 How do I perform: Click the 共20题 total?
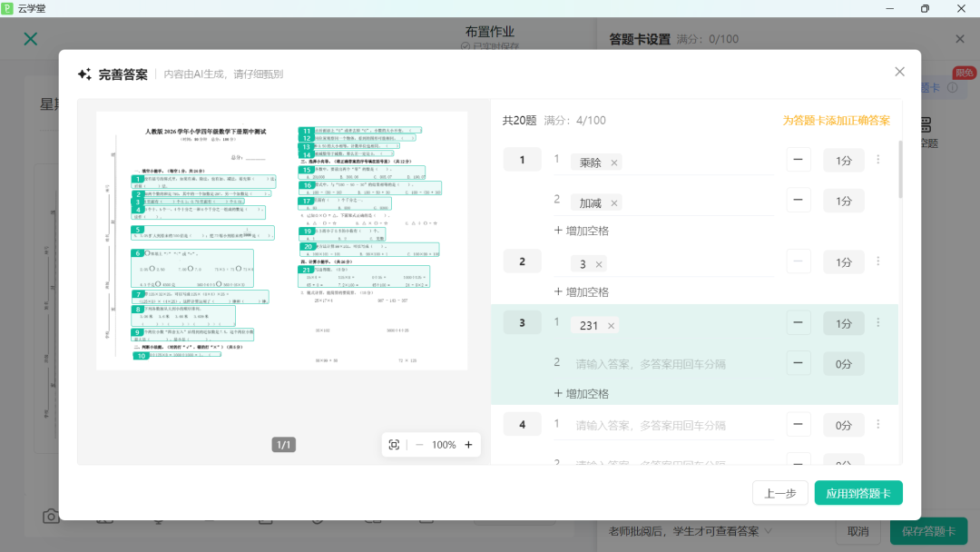tap(519, 120)
